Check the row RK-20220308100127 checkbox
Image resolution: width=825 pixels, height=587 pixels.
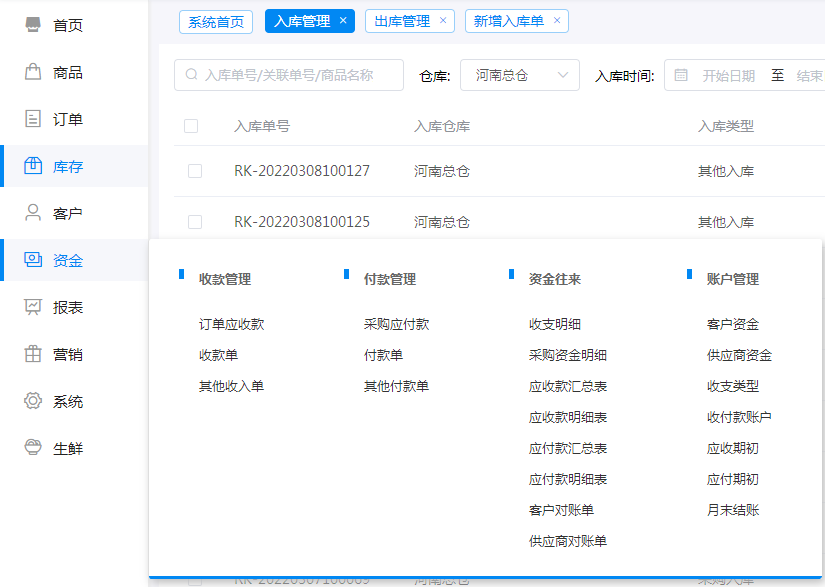pyautogui.click(x=195, y=171)
